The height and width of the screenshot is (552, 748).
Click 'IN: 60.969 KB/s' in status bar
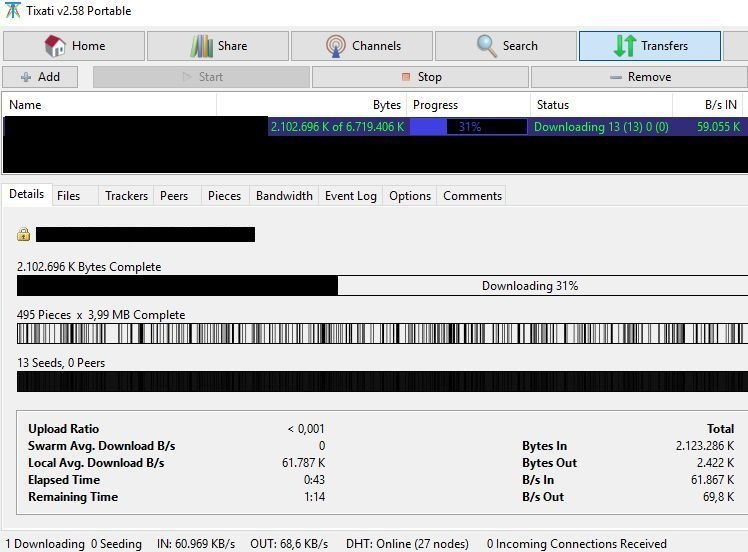coord(196,544)
